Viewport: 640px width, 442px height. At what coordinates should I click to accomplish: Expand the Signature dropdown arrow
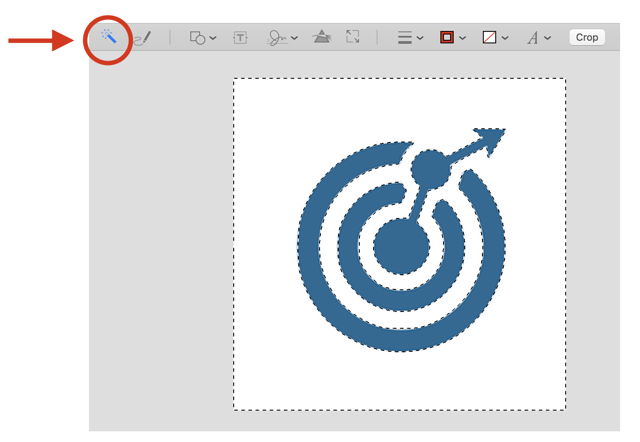[294, 38]
